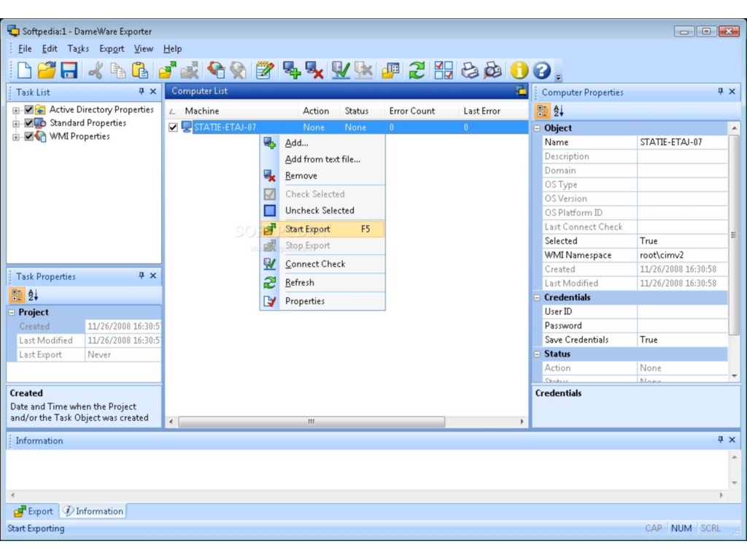
Task: Click the Alphabetical sort icon in Computer Properties
Action: coord(558,111)
